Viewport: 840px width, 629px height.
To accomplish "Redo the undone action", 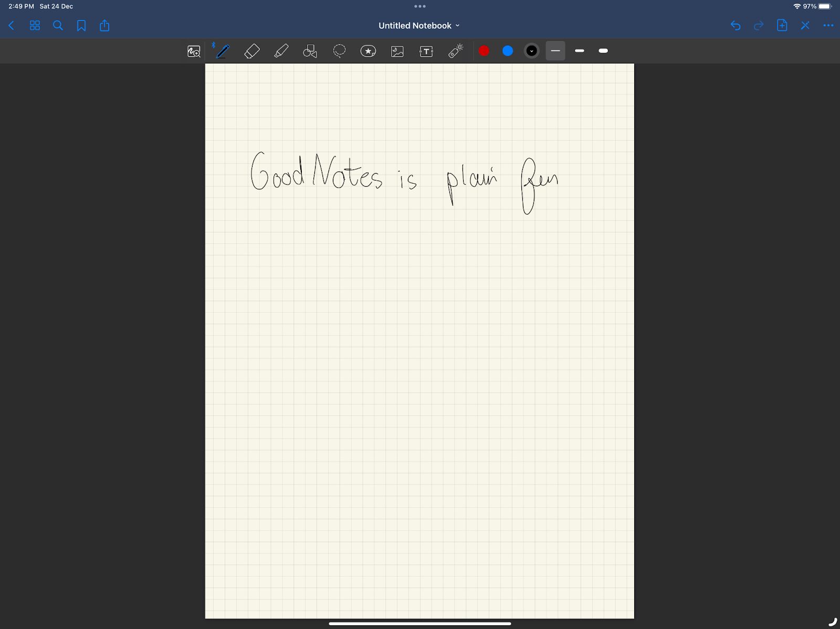I will (759, 26).
